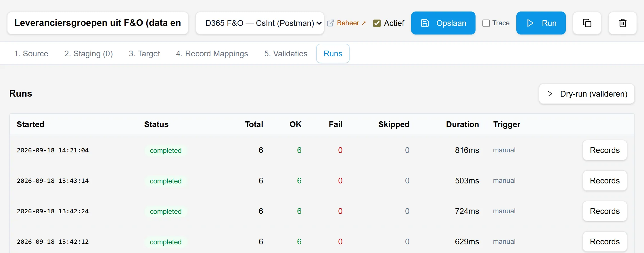This screenshot has height=253, width=644.
Task: View Records of the 13:42:24 run
Action: 605,211
